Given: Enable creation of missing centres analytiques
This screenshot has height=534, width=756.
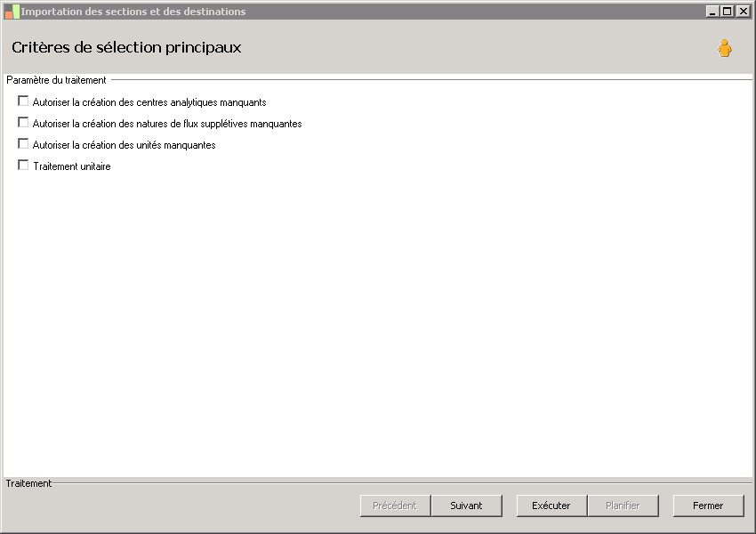Looking at the screenshot, I should click(23, 101).
